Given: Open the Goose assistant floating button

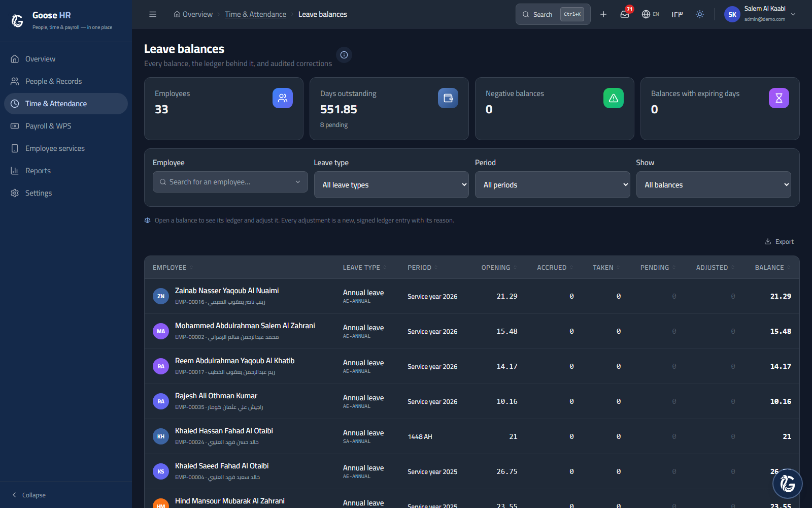Looking at the screenshot, I should 787,483.
